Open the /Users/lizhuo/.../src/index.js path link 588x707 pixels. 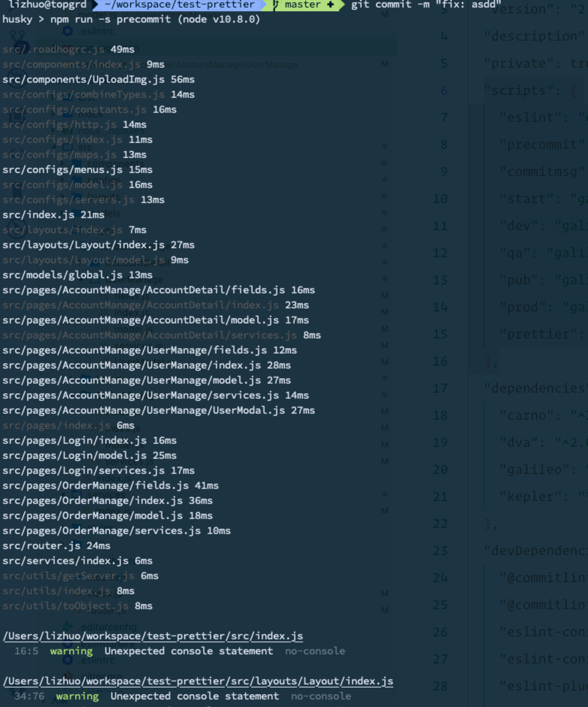click(153, 636)
